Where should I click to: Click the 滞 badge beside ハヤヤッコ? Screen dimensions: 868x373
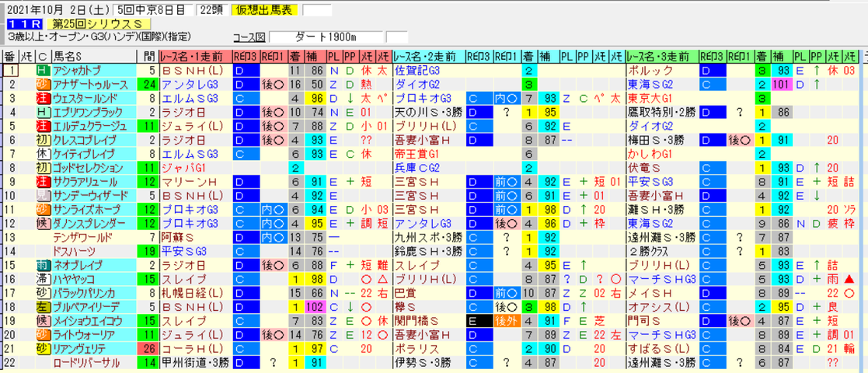tap(42, 278)
